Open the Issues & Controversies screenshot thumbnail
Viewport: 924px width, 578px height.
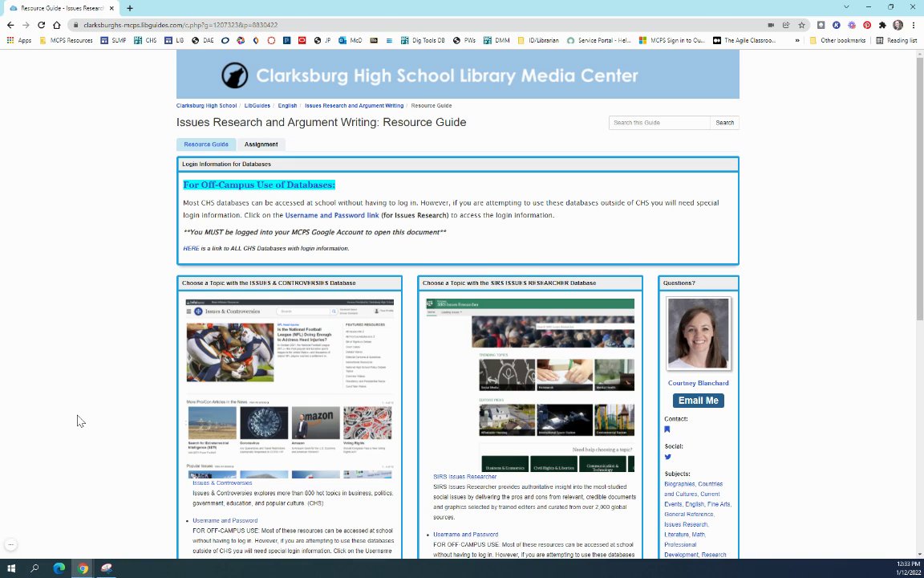[x=290, y=388]
